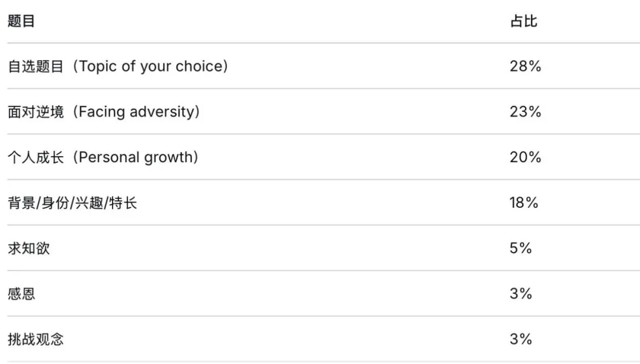
Task: Select the 挑战观念 row label
Action: tap(36, 339)
